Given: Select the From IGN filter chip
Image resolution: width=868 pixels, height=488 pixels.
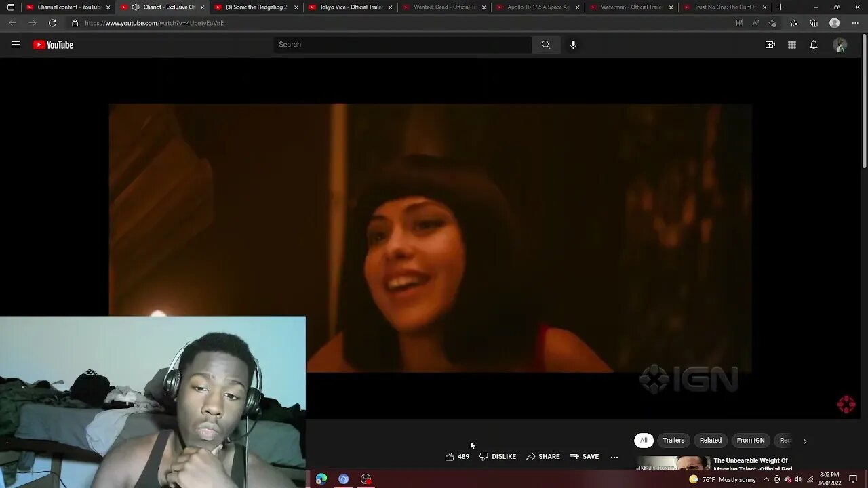Looking at the screenshot, I should (751, 441).
